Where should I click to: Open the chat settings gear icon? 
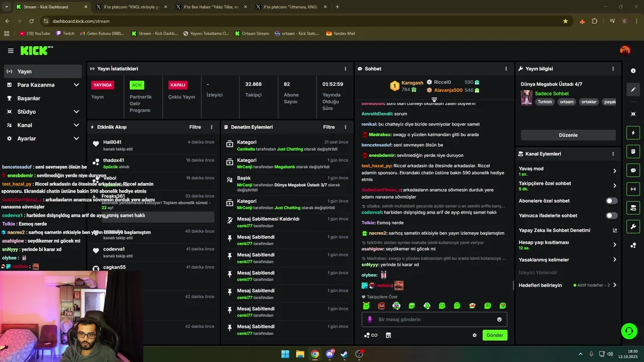474,335
